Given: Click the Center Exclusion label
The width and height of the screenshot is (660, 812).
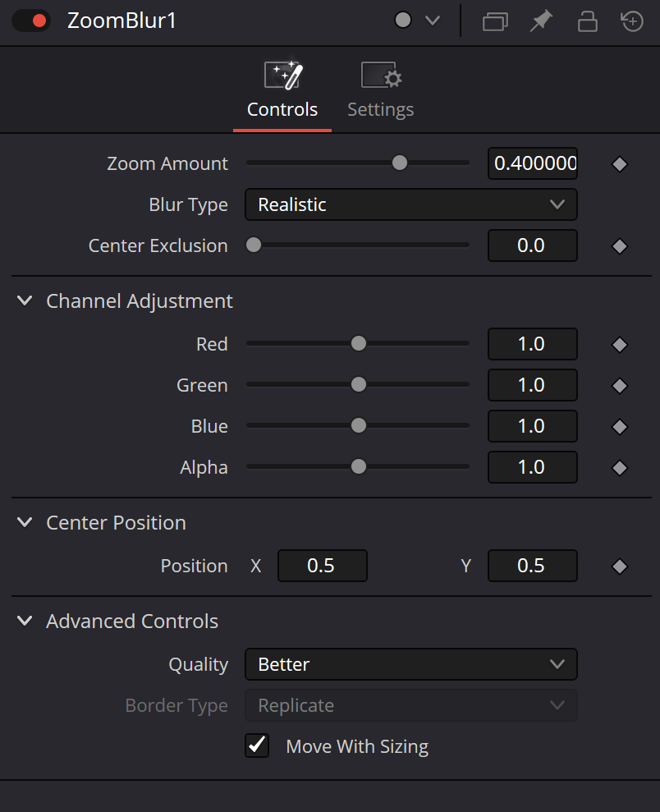Looking at the screenshot, I should point(158,245).
